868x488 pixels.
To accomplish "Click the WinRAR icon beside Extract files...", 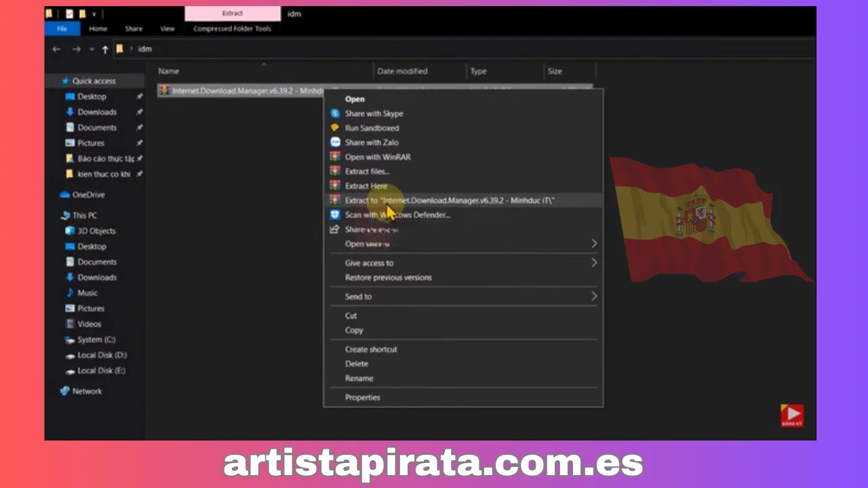I will tap(334, 171).
